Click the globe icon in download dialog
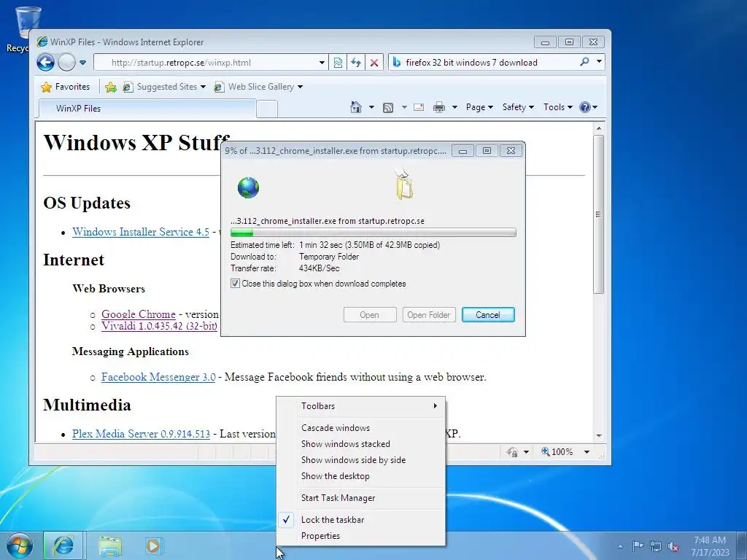Screen dimensions: 747x560 (x=248, y=187)
